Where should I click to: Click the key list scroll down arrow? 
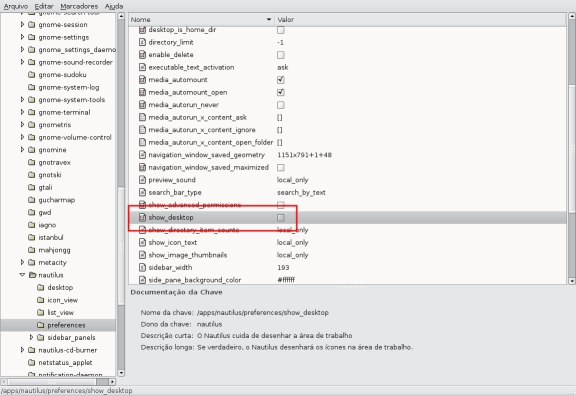click(x=572, y=281)
